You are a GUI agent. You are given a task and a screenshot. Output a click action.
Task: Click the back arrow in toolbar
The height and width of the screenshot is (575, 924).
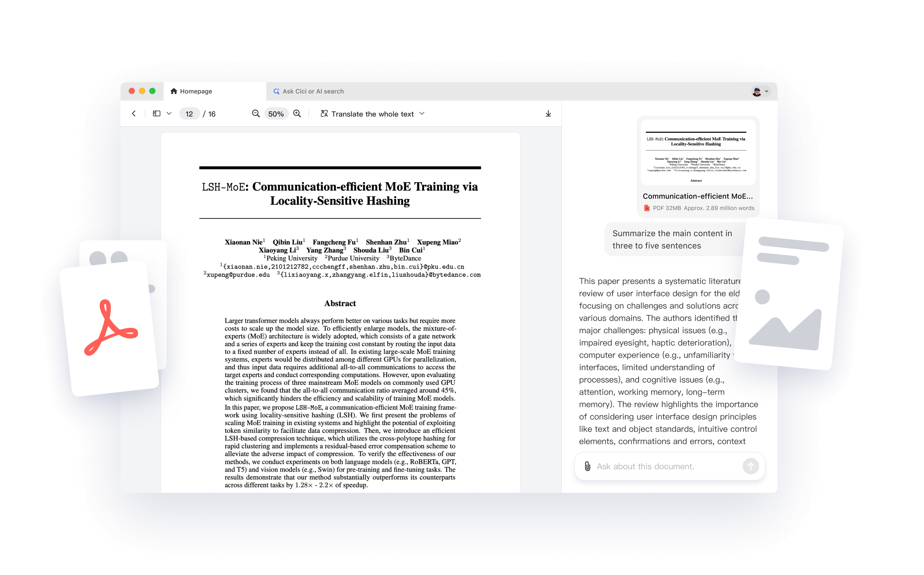(x=134, y=114)
